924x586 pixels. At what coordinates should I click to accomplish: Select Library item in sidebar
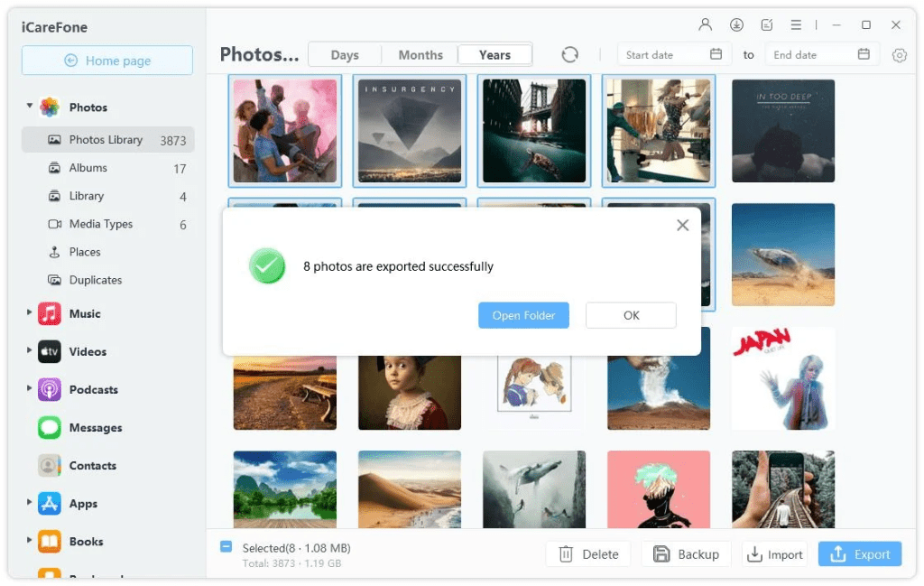(x=108, y=196)
